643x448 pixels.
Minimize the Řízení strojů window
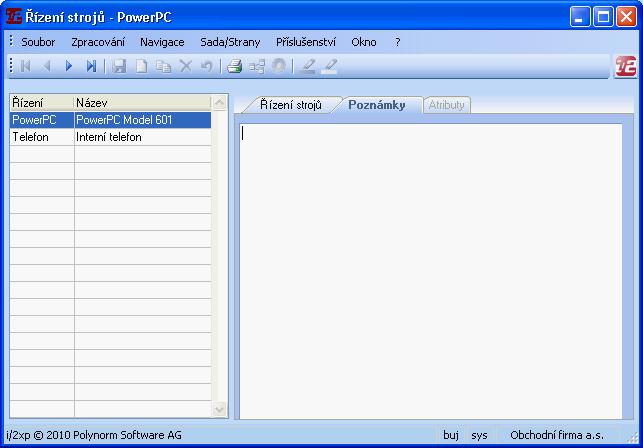pos(579,17)
